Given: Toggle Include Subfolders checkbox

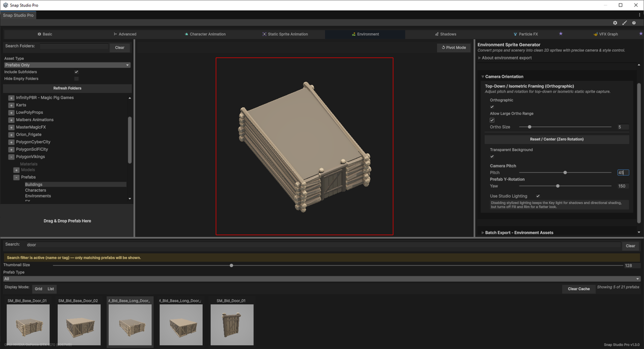Looking at the screenshot, I should (76, 72).
